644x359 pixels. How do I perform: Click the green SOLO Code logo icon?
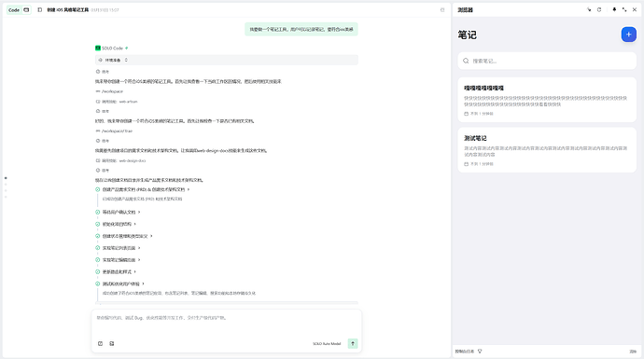[98, 48]
